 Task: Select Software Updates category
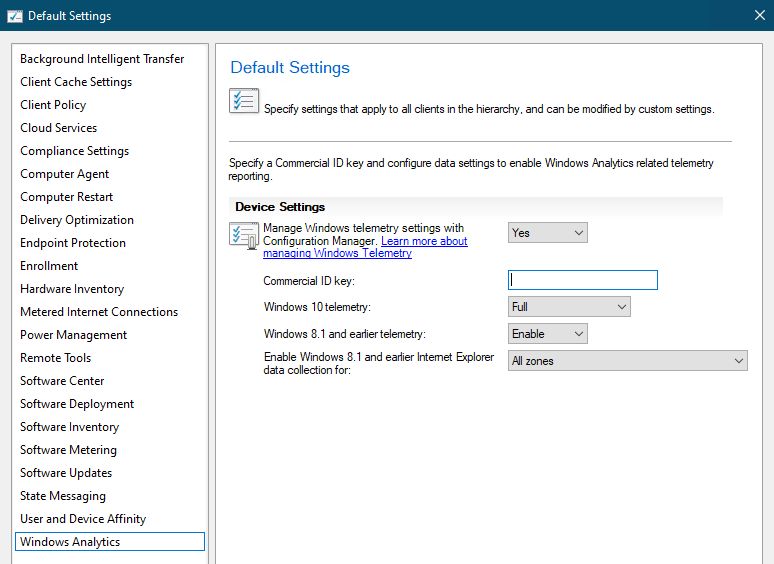(x=66, y=473)
